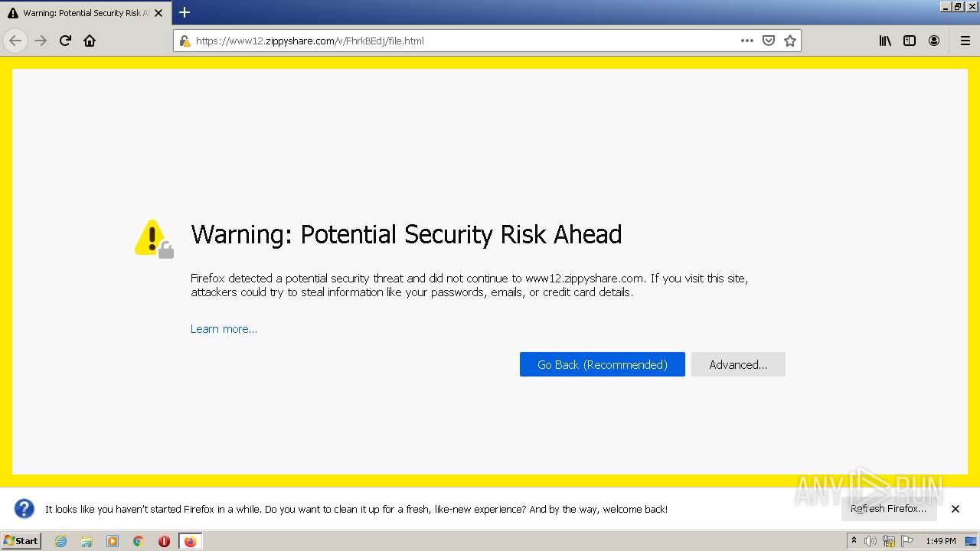This screenshot has height=551, width=980.
Task: Open the Advanced... options
Action: coord(738,364)
